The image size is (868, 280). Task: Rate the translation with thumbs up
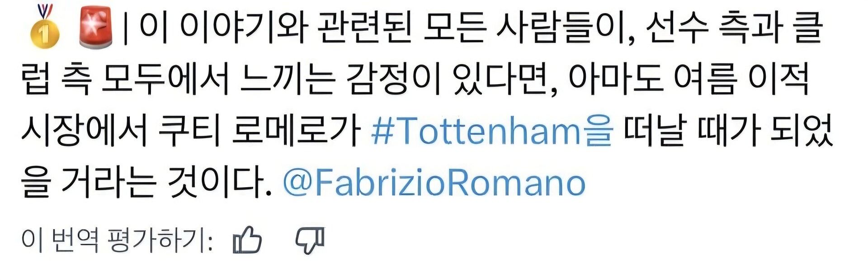pyautogui.click(x=247, y=240)
